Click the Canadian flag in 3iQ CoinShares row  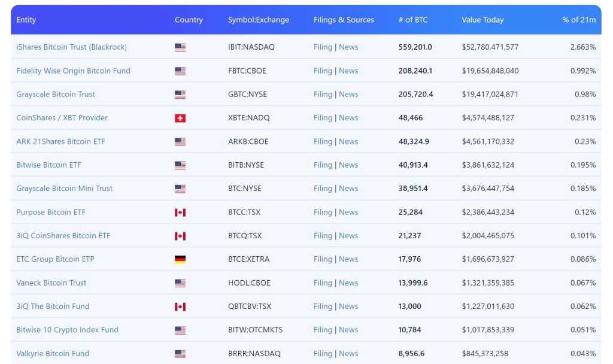coord(180,236)
